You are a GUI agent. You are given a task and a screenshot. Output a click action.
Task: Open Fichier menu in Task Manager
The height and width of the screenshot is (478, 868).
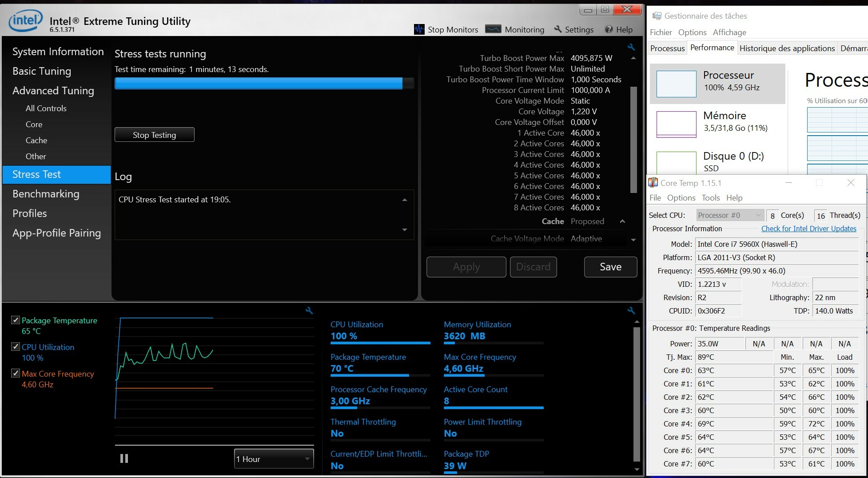[x=661, y=32]
